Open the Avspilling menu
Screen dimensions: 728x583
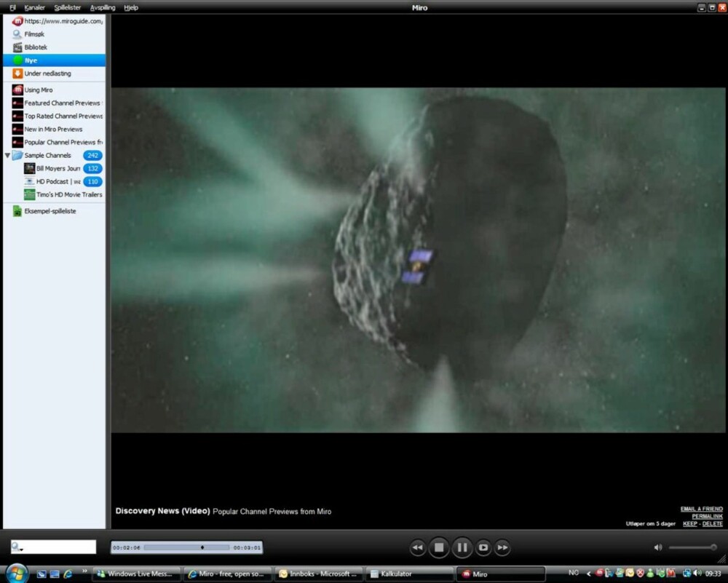(x=103, y=7)
